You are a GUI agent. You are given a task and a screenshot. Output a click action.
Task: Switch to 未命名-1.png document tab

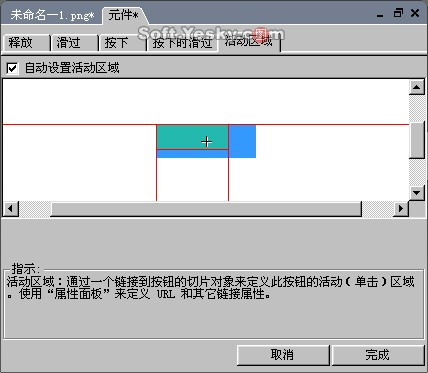point(52,15)
